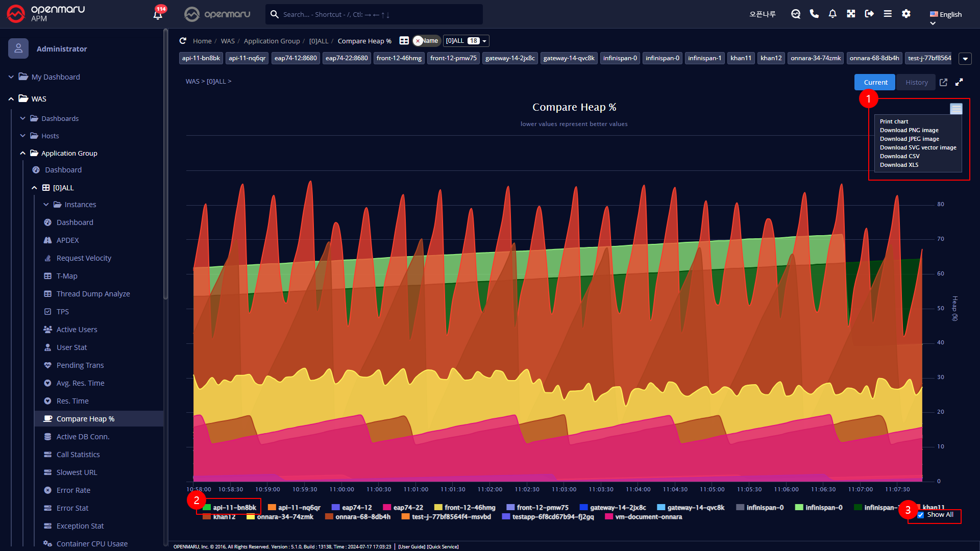Screen dimensions: 980x551
Task: Open chart in new window icon
Action: [943, 82]
